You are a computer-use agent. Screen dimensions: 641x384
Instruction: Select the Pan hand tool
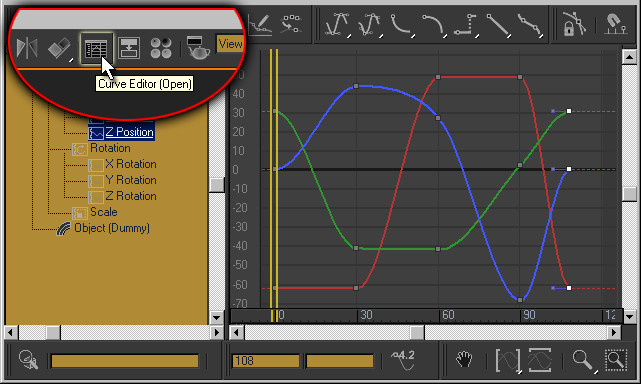[464, 360]
